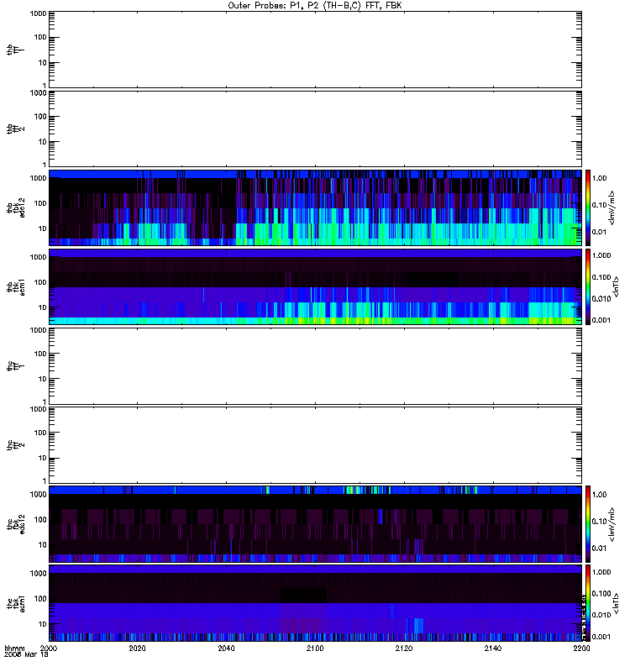The image size is (630, 672).
Task: Click the 1.00 value on thc edc12 color bar
Action: pos(600,495)
